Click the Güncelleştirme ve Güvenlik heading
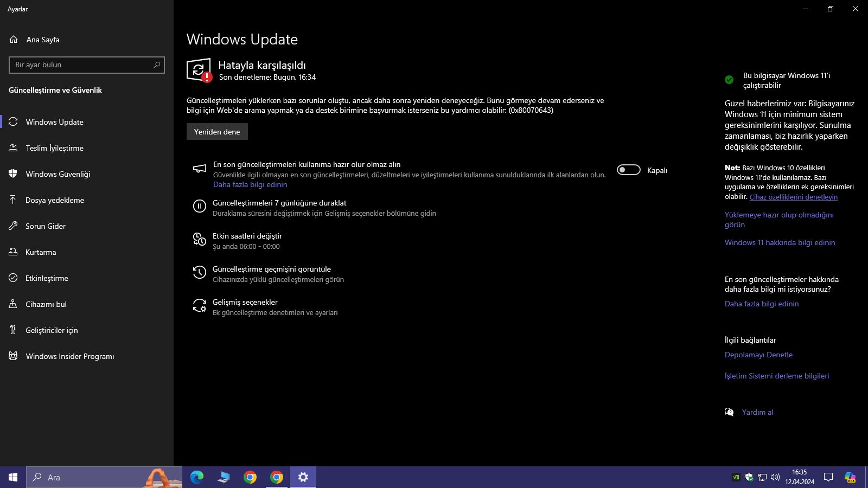The height and width of the screenshot is (488, 868). [55, 90]
